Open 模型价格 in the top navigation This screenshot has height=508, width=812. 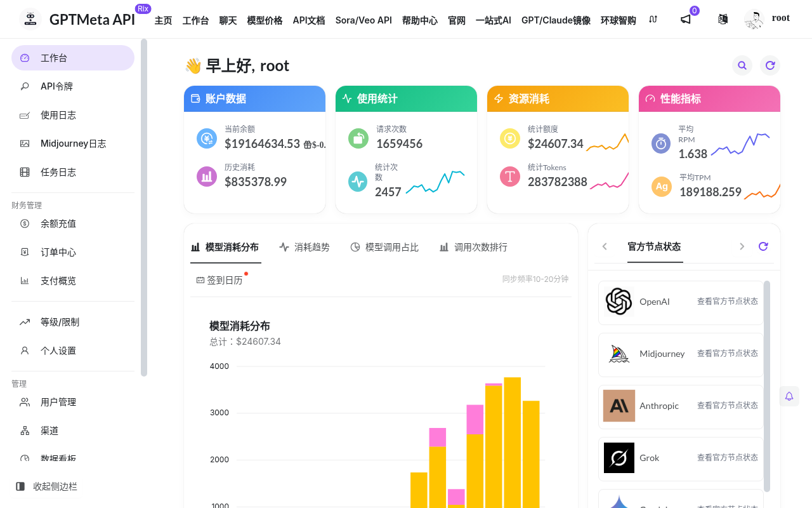265,20
